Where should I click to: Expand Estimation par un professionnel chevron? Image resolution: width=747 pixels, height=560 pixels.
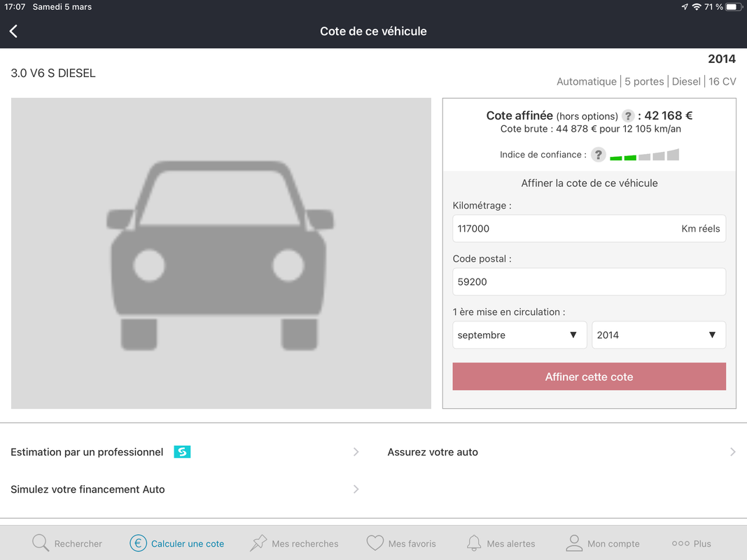[x=356, y=452]
